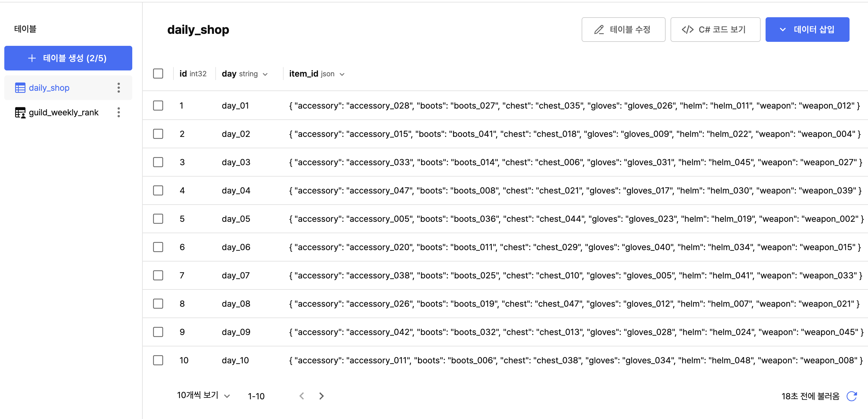Go to previous page arrow
Viewport: 868px width, 419px height.
(301, 396)
